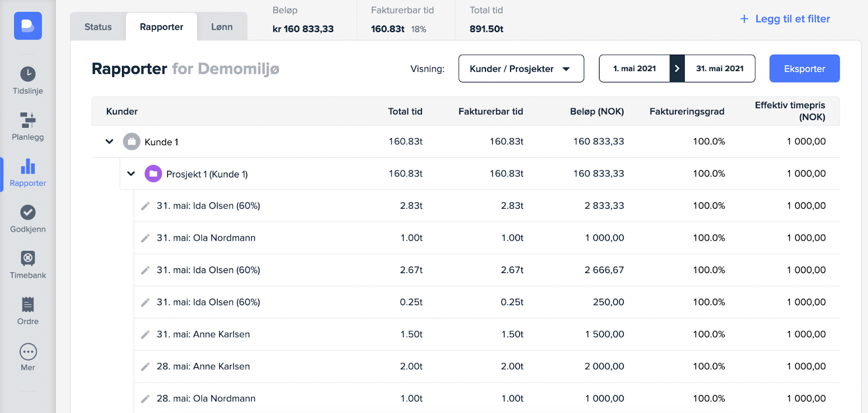The image size is (868, 413).
Task: Click Rapporter for Demomiljø heading
Action: (x=186, y=69)
